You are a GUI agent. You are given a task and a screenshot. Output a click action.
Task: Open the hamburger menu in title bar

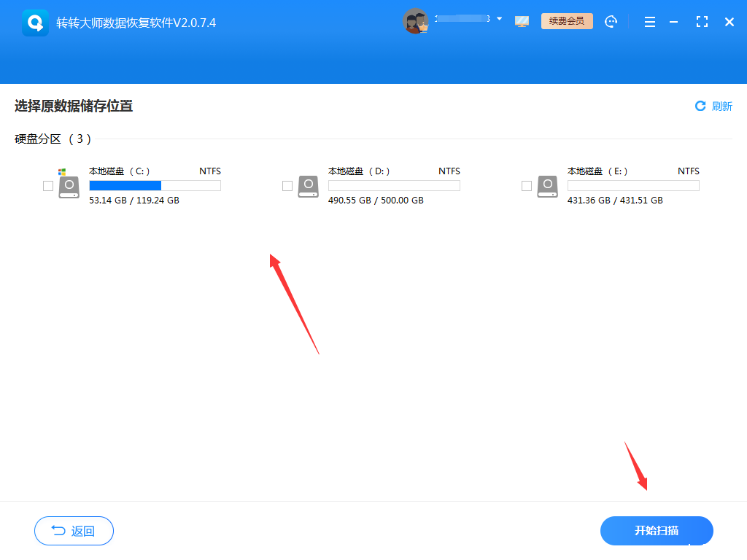click(649, 22)
